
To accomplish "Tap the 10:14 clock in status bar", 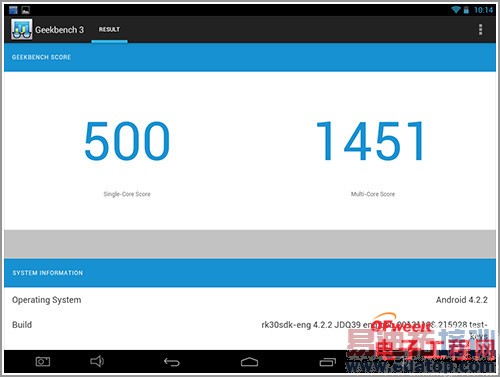I will click(x=483, y=10).
